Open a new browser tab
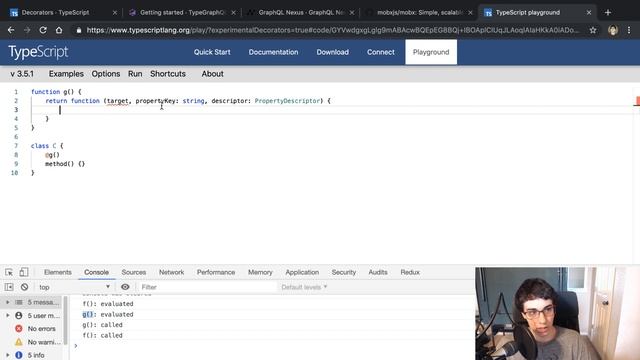 pyautogui.click(x=608, y=13)
